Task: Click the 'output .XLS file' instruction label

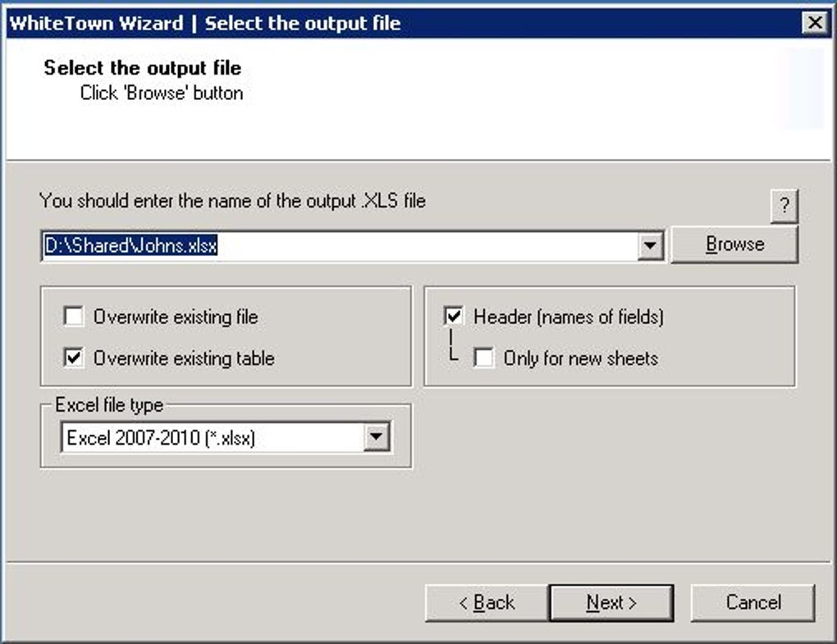Action: 232,201
